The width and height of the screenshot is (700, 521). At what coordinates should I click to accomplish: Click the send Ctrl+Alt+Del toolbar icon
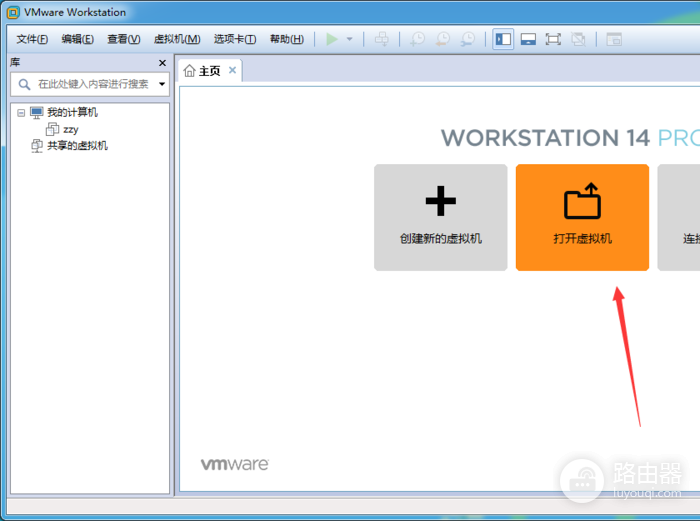coord(381,39)
